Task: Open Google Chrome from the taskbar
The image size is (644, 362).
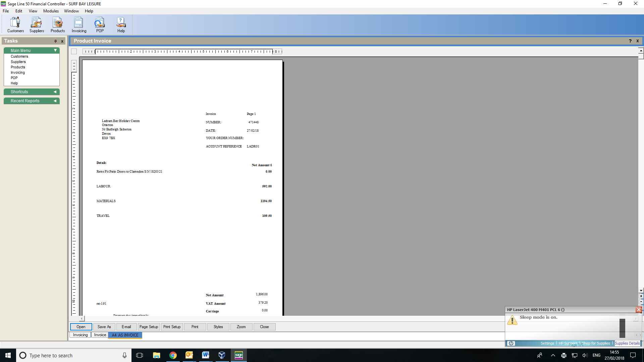Action: 173,355
